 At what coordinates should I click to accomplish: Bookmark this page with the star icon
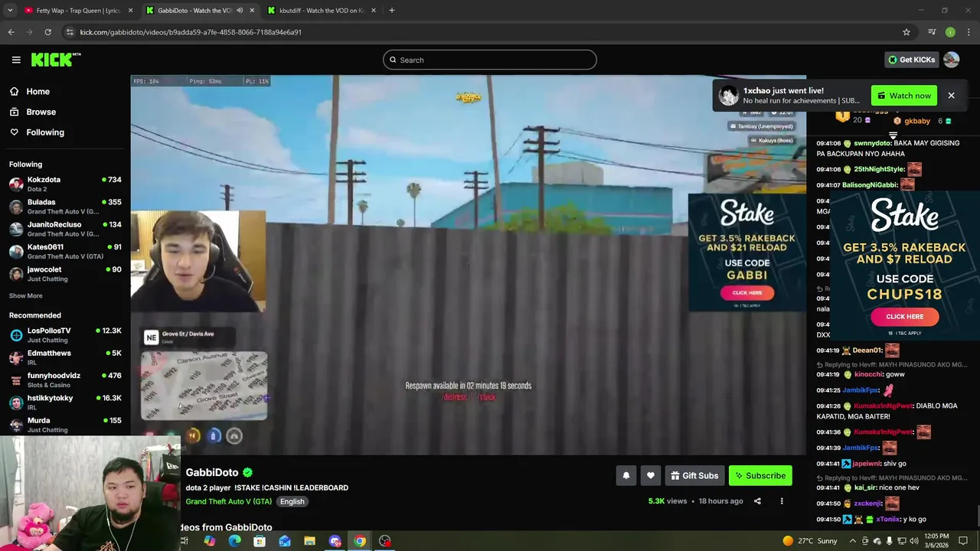click(x=906, y=32)
